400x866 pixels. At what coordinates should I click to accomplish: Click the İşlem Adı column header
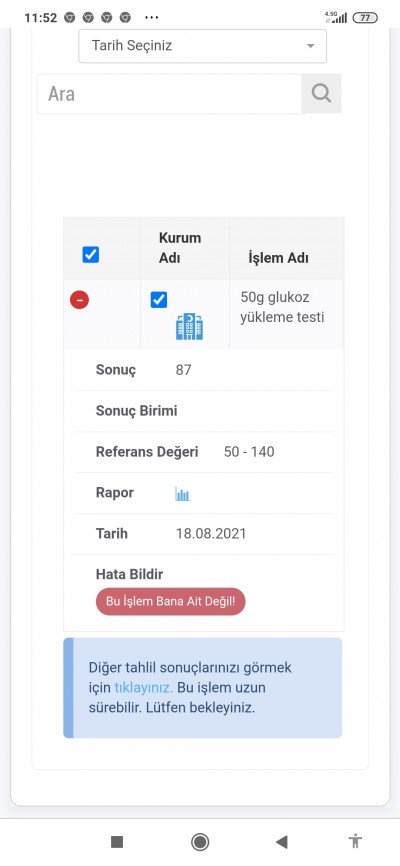pyautogui.click(x=278, y=258)
